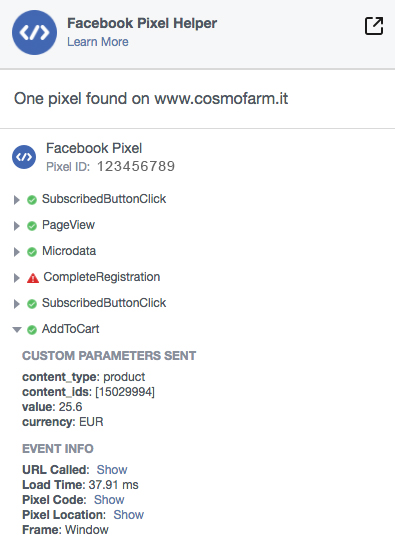Click the green check icon next to PageView
This screenshot has width=395, height=543.
[32, 226]
